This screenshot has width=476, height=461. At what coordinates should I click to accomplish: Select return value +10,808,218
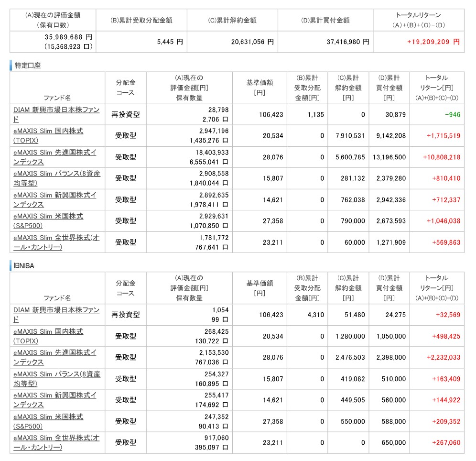pos(442,157)
